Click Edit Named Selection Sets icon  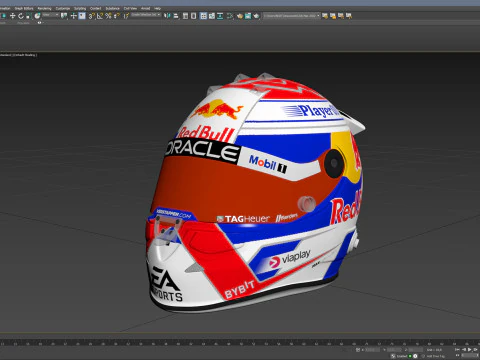click(x=126, y=16)
